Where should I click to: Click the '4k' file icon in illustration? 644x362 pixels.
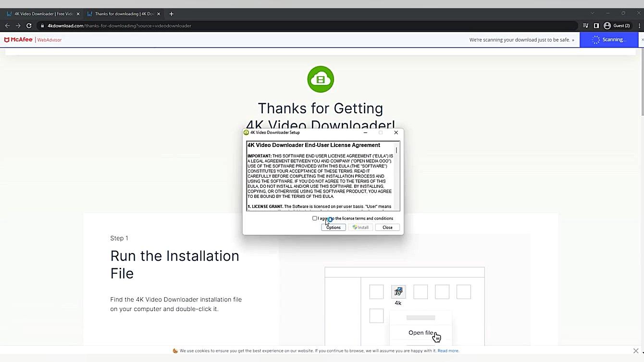[398, 292]
